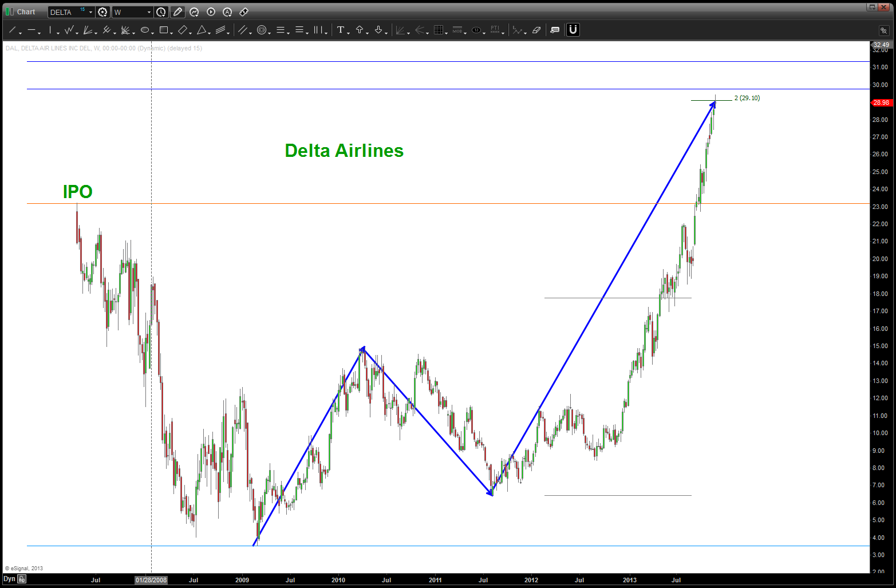
Task: Expand the W interval dropdown
Action: 149,12
